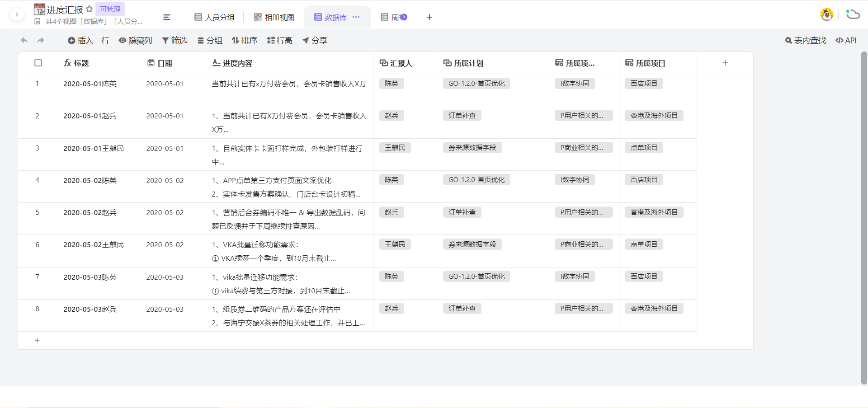868x408 pixels.
Task: Open the 分组 grouping settings
Action: [x=210, y=41]
